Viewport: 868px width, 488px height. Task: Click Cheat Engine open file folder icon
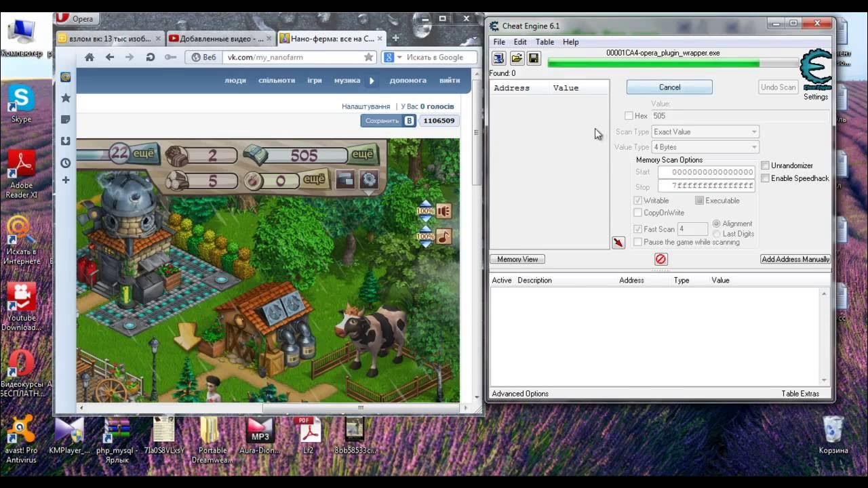[x=517, y=58]
